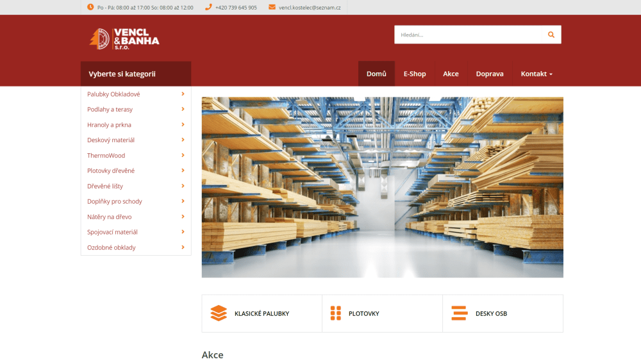Click the Desky OSB lines icon
Image resolution: width=641 pixels, height=364 pixels.
point(460,313)
